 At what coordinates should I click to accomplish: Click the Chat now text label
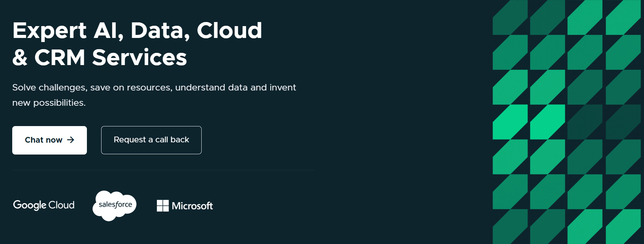click(x=43, y=140)
